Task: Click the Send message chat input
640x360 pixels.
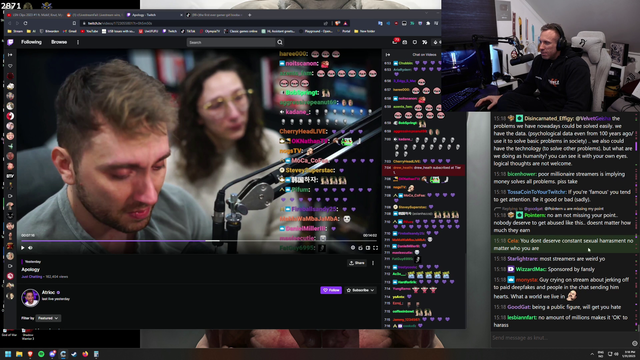Action: click(561, 338)
